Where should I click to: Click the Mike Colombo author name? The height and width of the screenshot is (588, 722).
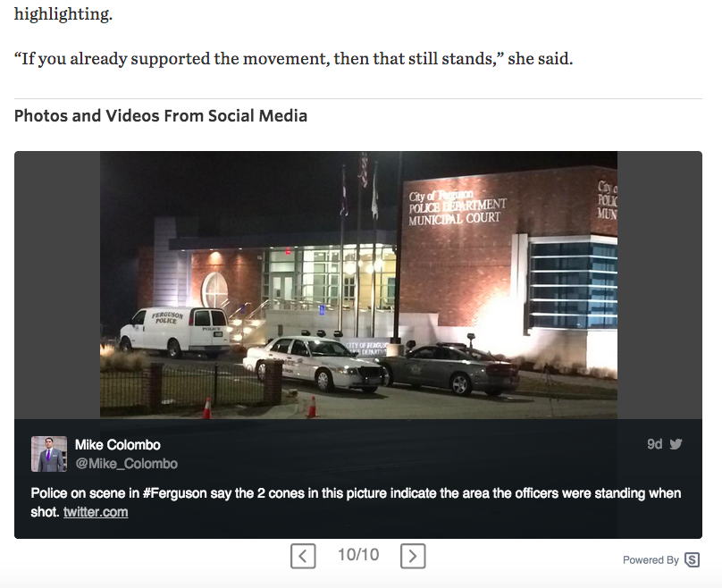[x=118, y=445]
